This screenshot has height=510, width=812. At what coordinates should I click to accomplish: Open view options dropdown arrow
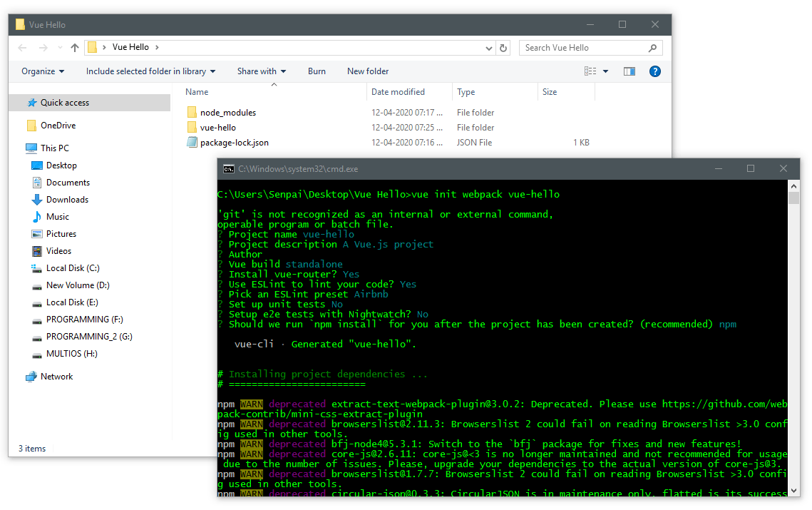(x=605, y=71)
